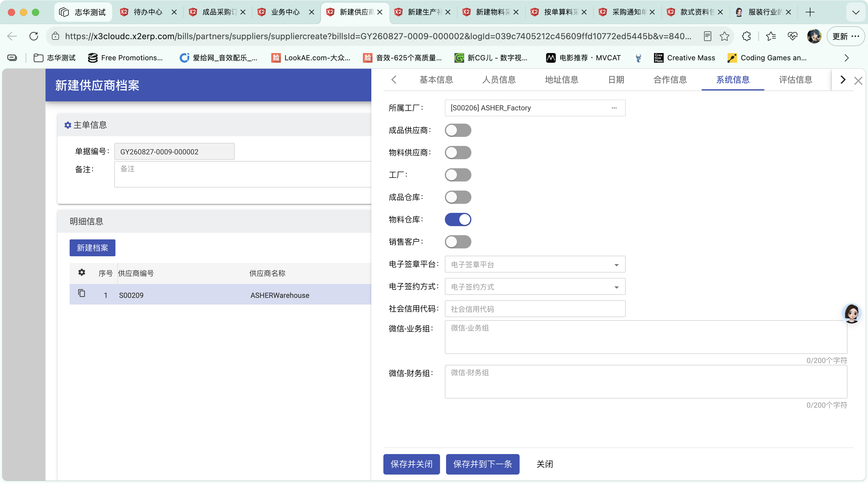
Task: Show more bookmarks with the chevron
Action: click(x=846, y=58)
